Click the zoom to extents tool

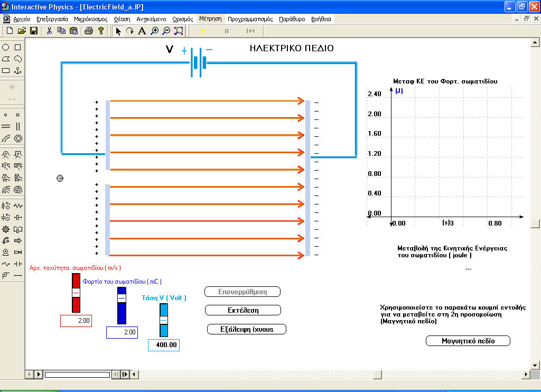pyautogui.click(x=179, y=31)
